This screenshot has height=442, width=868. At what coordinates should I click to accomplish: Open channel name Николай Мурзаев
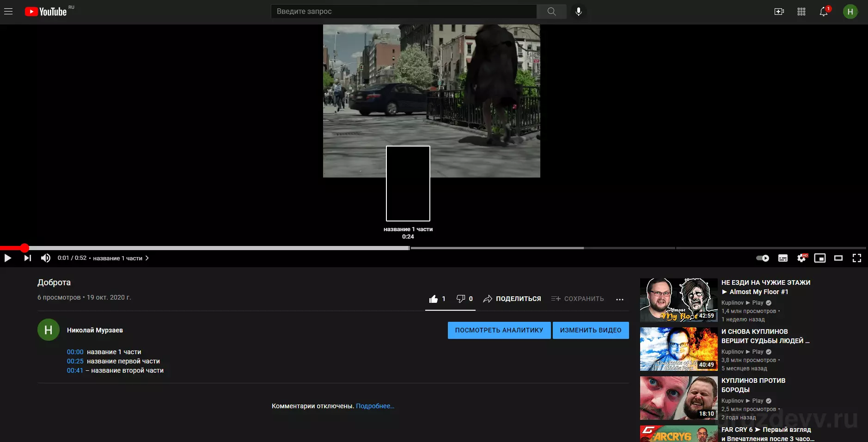95,330
